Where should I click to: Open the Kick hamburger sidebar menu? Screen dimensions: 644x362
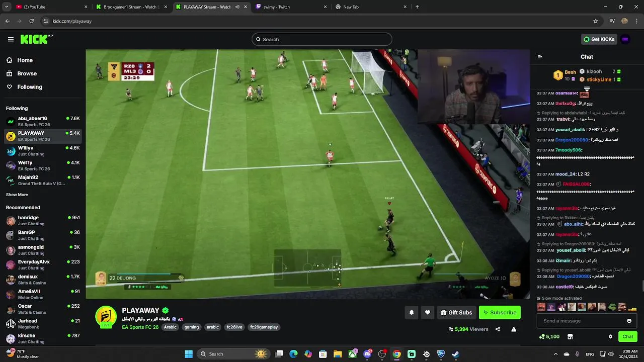click(x=11, y=39)
